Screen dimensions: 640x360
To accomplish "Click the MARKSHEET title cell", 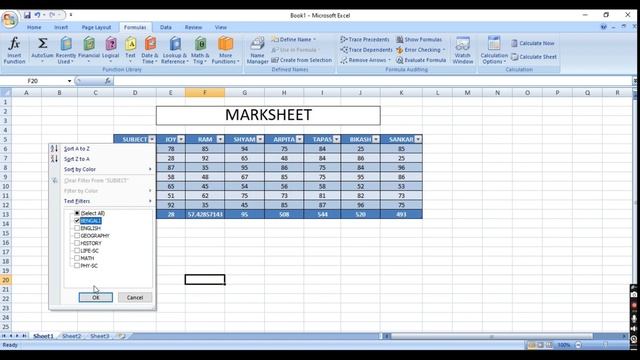I will (268, 115).
